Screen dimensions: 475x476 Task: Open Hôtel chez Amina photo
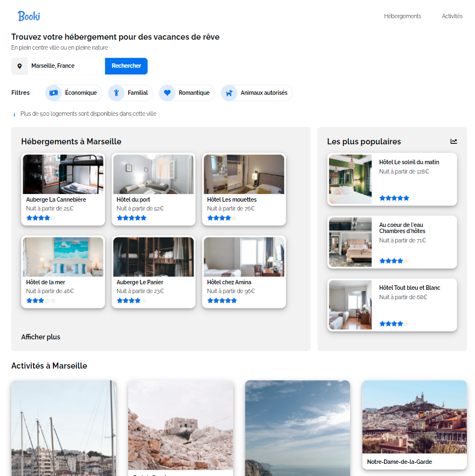coord(244,257)
